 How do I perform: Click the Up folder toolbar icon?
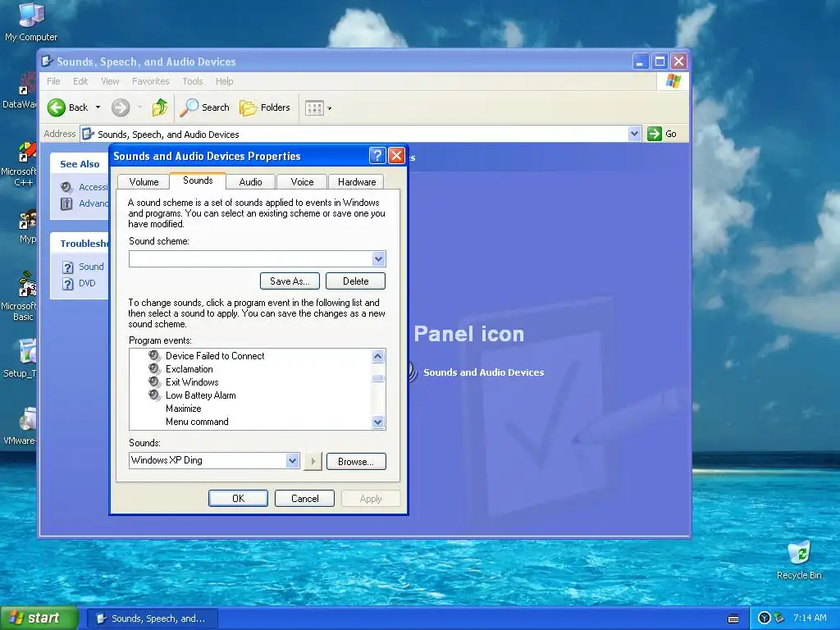tap(160, 107)
